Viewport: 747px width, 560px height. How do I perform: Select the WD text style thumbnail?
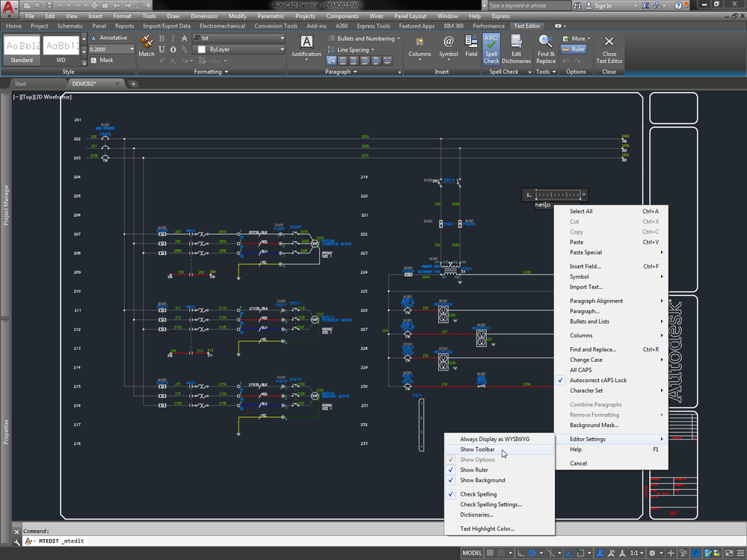coord(61,49)
